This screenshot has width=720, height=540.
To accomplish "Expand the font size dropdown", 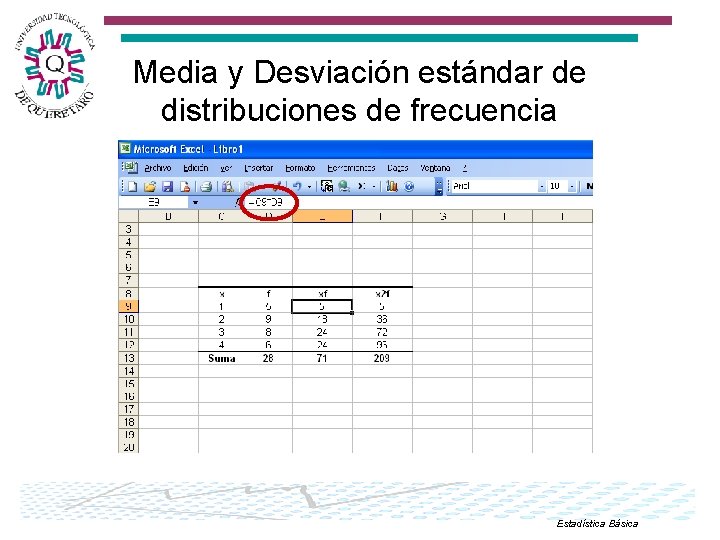I will pyautogui.click(x=572, y=186).
